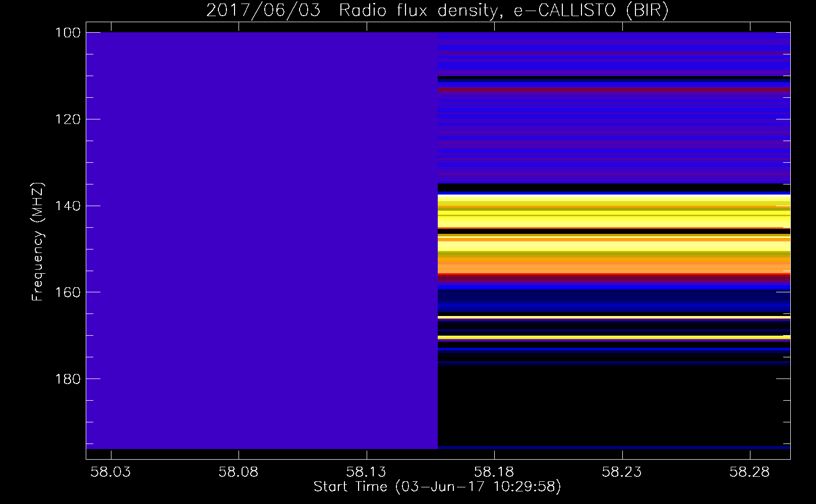Click the time tick label 58.03
Viewport: 816px width, 504px height.
(110, 472)
